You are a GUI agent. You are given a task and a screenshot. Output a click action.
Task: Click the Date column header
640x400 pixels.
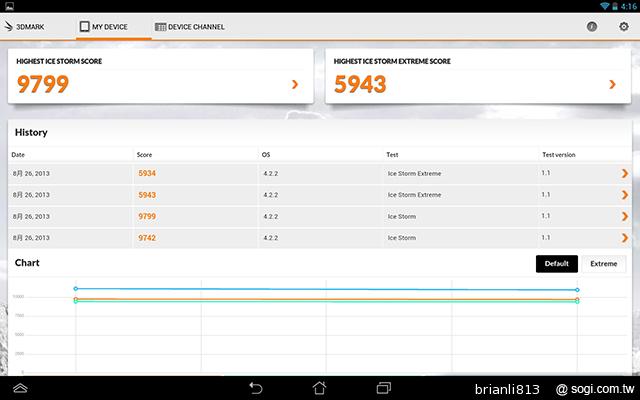(x=18, y=155)
